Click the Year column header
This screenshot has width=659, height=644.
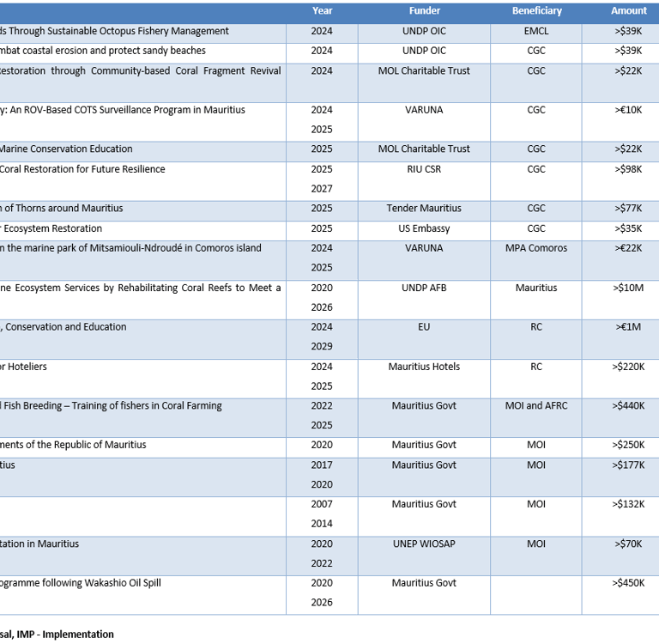click(322, 11)
